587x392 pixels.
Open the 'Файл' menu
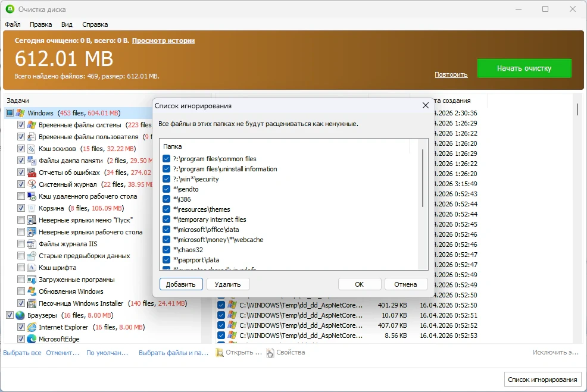pos(13,24)
